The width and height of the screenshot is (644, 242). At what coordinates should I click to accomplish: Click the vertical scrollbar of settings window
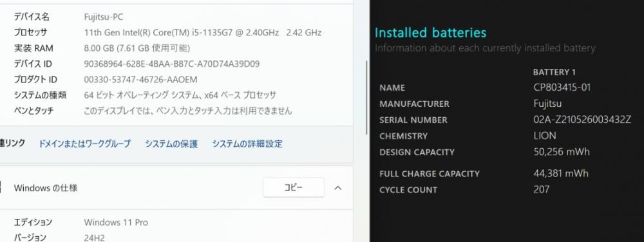(x=366, y=98)
